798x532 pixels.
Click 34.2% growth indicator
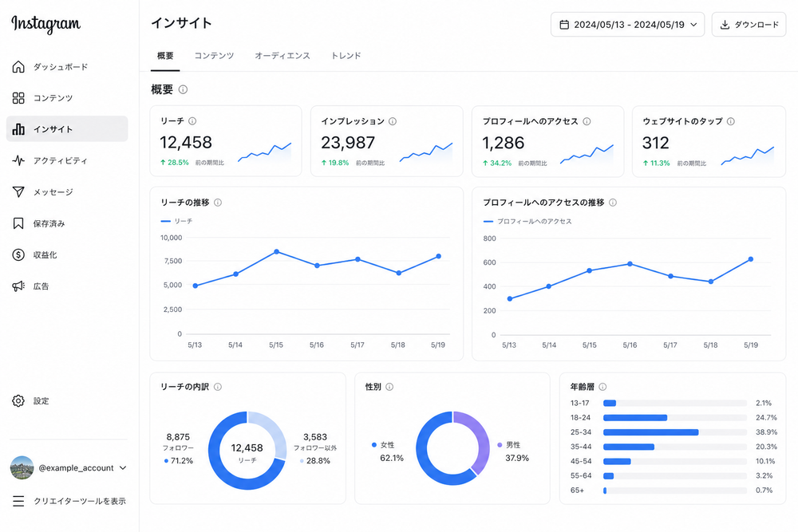(497, 164)
